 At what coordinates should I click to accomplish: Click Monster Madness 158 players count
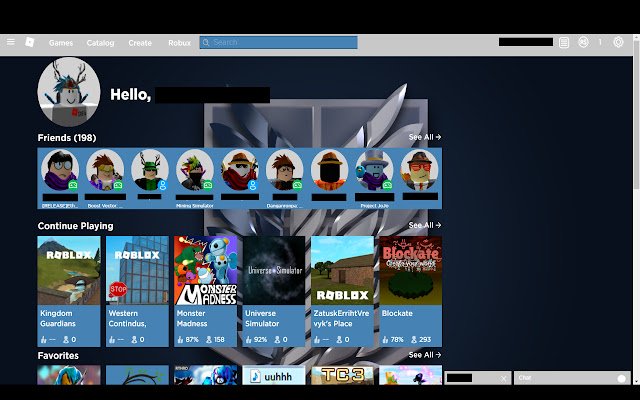point(216,340)
